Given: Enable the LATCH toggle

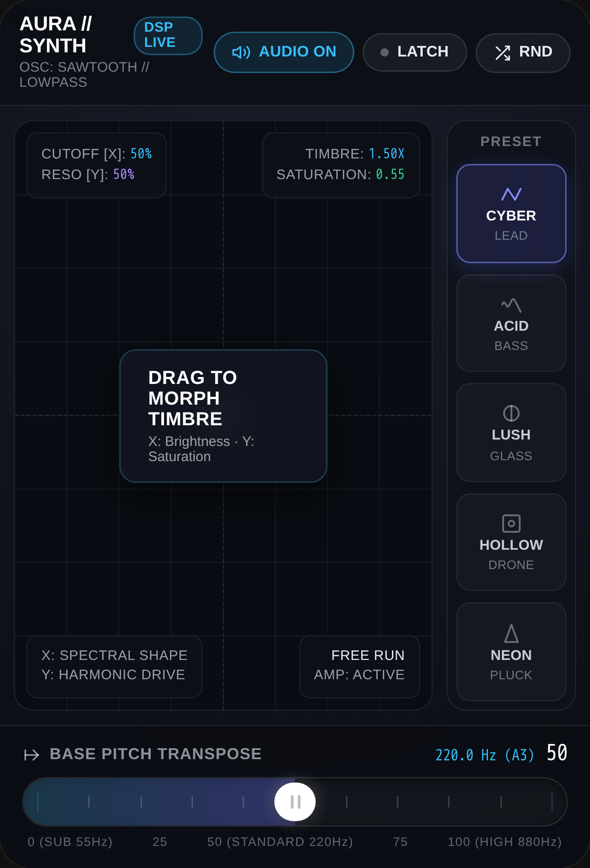Looking at the screenshot, I should point(415,52).
